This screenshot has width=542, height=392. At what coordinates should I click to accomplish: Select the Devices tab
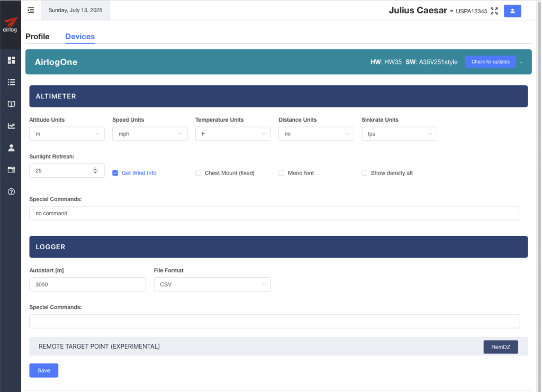[80, 37]
